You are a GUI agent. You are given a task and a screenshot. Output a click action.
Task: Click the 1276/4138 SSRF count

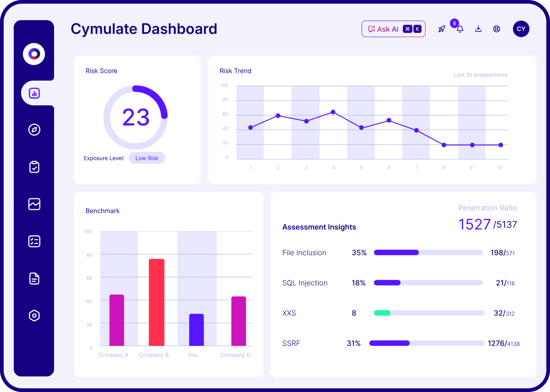[504, 343]
